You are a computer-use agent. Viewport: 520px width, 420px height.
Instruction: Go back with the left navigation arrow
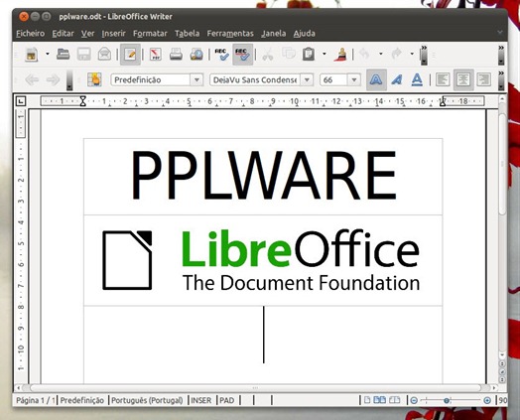(32, 80)
